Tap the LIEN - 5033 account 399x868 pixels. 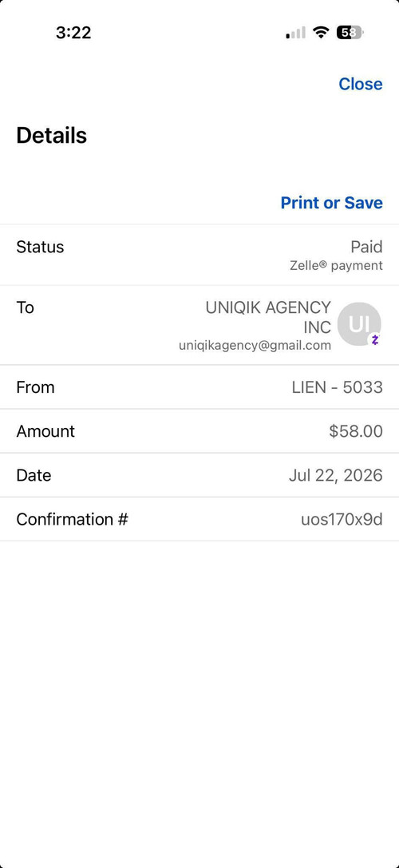(x=337, y=387)
